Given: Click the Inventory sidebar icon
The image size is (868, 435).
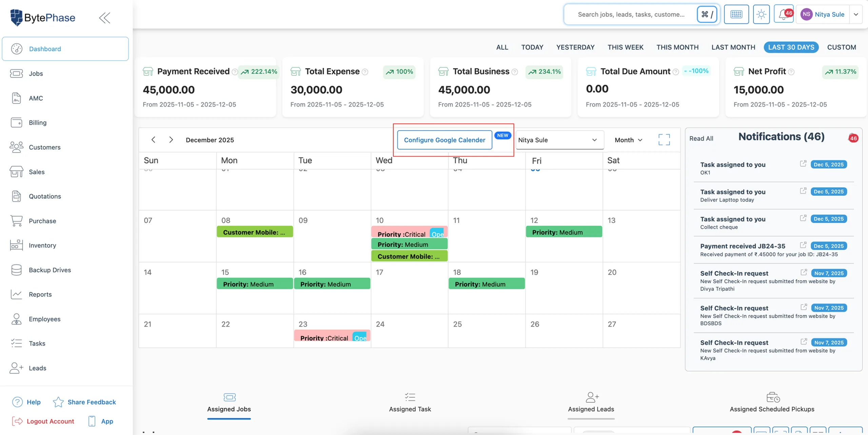Looking at the screenshot, I should point(16,245).
